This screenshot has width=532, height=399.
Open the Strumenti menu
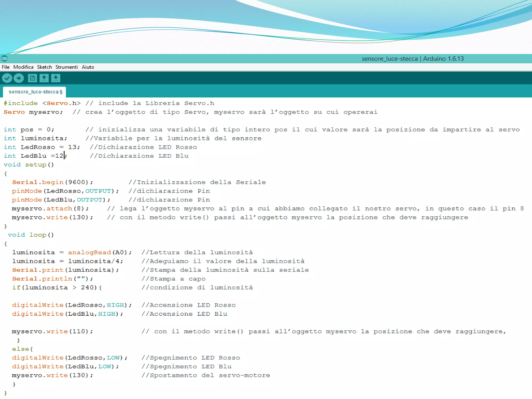pyautogui.click(x=66, y=67)
